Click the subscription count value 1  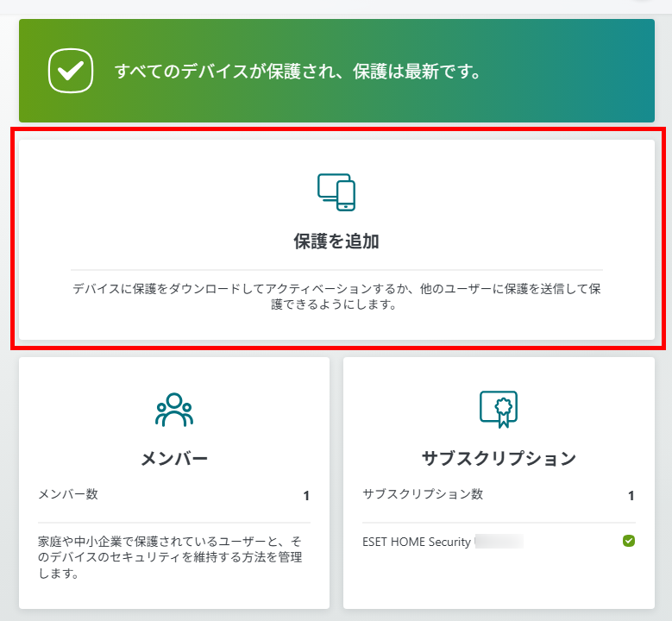631,495
